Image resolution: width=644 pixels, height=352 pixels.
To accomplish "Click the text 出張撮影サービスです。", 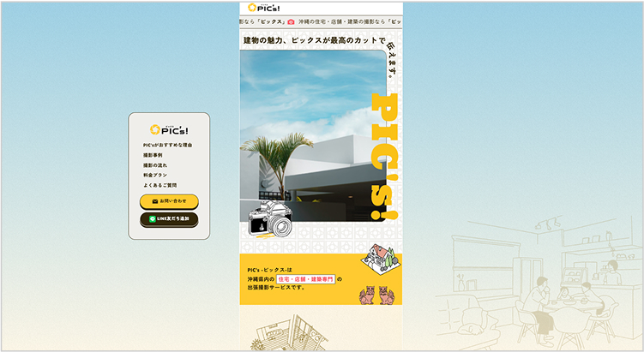I will click(276, 288).
